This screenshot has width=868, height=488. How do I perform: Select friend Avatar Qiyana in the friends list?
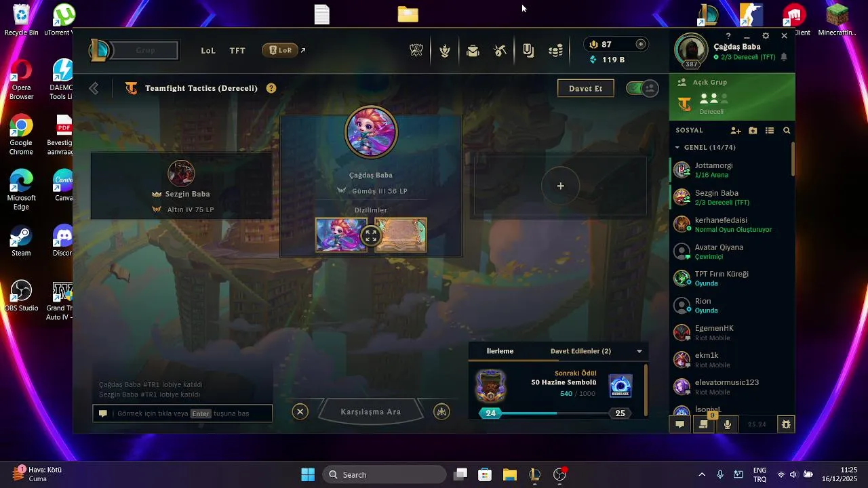(x=731, y=251)
